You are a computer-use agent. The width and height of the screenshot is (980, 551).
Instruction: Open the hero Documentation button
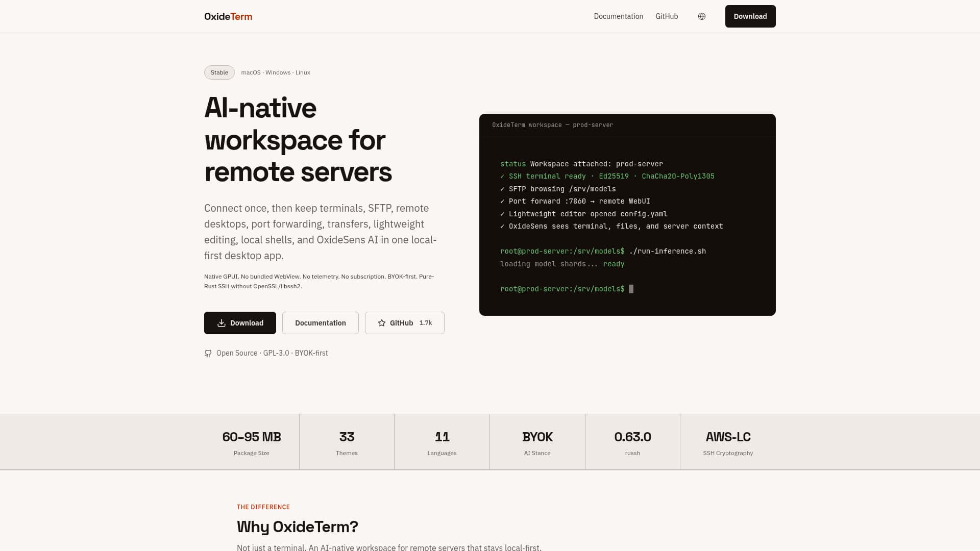click(x=321, y=323)
